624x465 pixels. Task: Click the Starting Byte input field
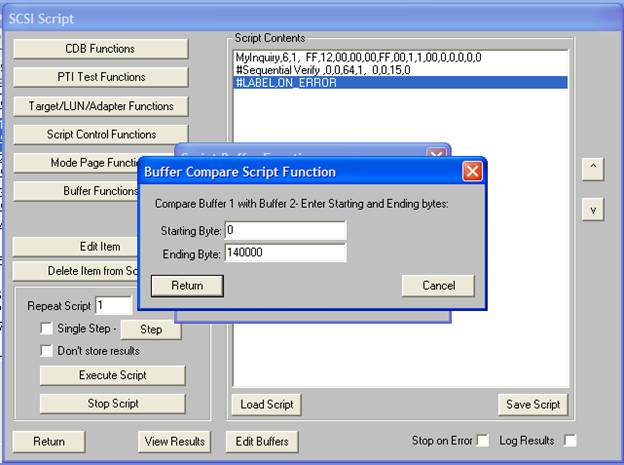coord(285,231)
